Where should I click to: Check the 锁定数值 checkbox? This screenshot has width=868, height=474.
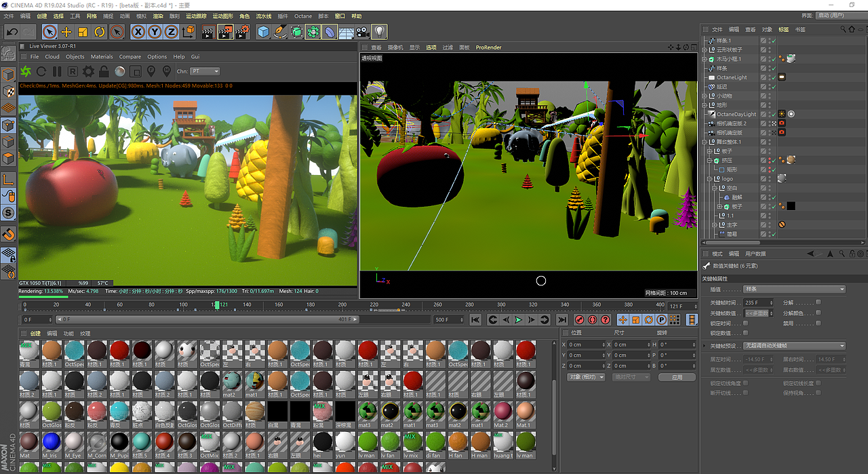coord(746,334)
